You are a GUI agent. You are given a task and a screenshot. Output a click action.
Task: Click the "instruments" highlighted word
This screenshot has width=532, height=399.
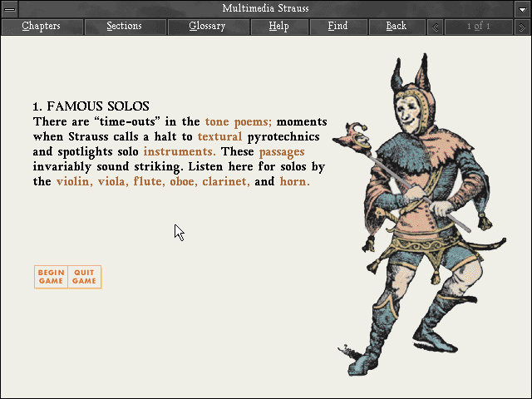tap(179, 151)
